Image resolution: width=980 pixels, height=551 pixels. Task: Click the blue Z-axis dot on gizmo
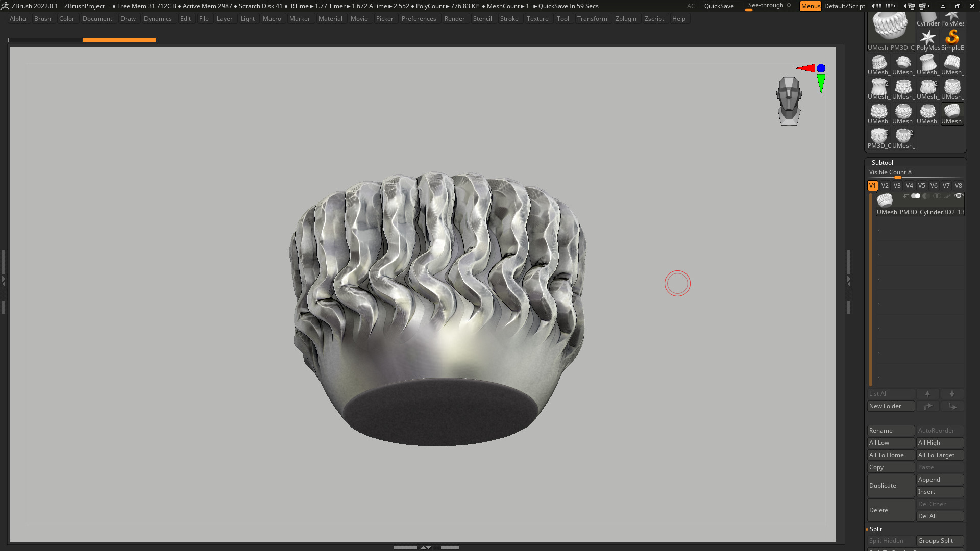point(821,68)
